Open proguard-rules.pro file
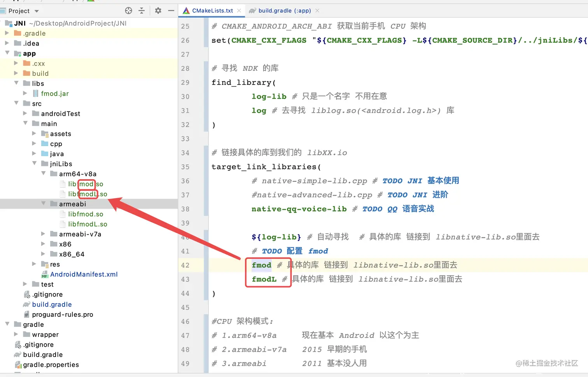 point(62,314)
